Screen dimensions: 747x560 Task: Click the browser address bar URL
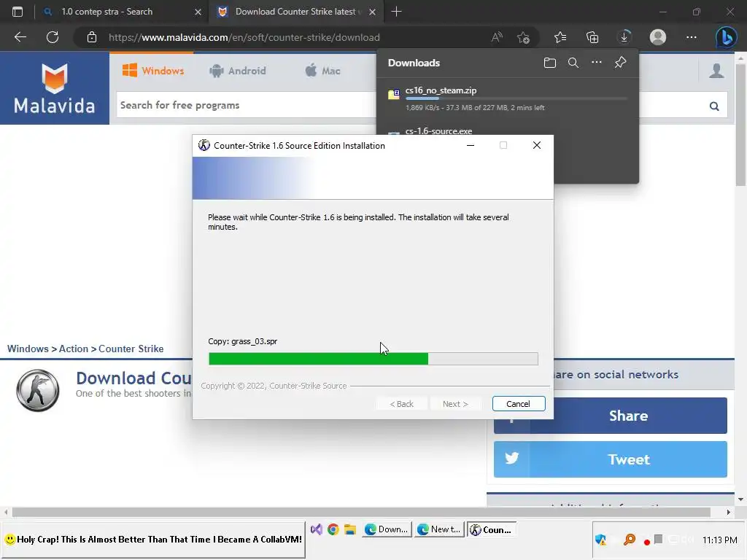(244, 37)
